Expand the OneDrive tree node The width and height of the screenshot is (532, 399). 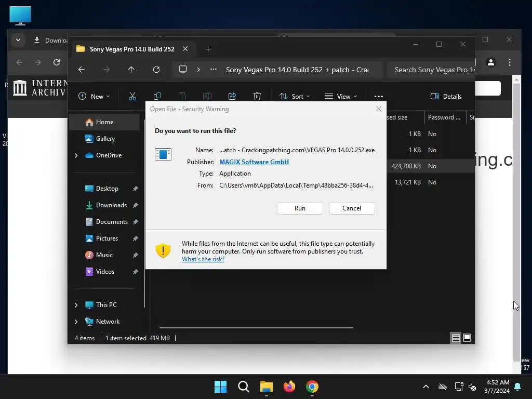click(76, 155)
